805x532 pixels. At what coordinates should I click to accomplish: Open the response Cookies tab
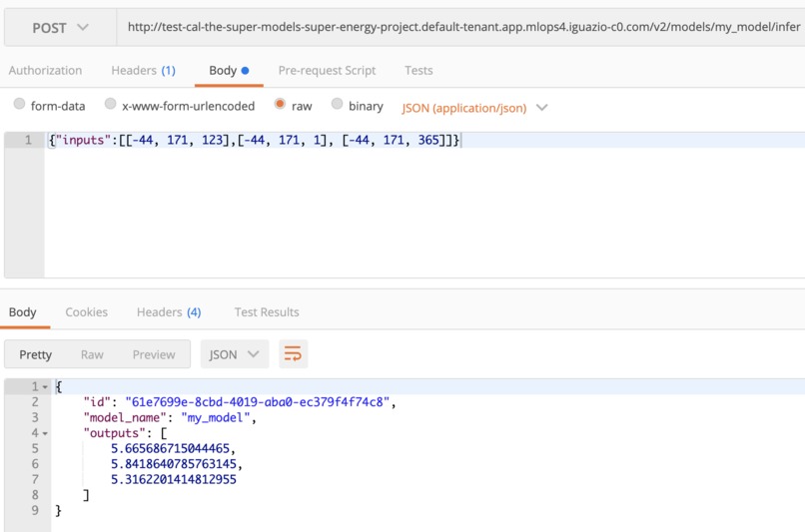(x=86, y=312)
